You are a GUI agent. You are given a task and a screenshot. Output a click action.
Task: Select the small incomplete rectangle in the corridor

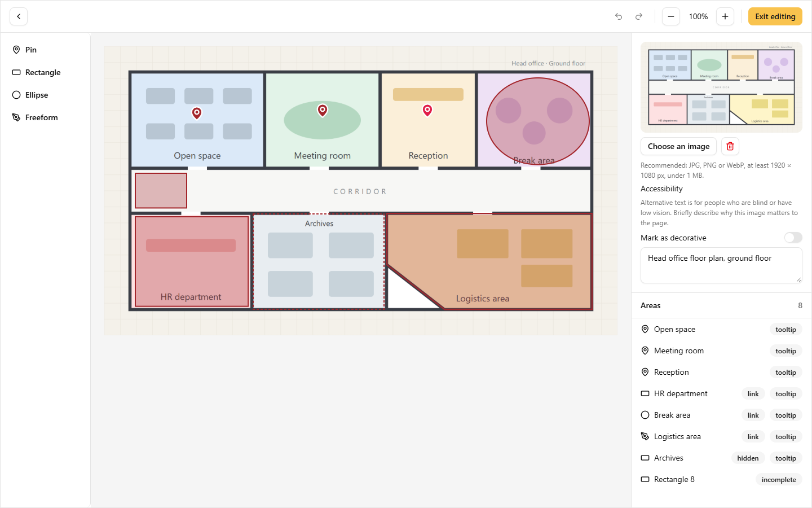161,191
